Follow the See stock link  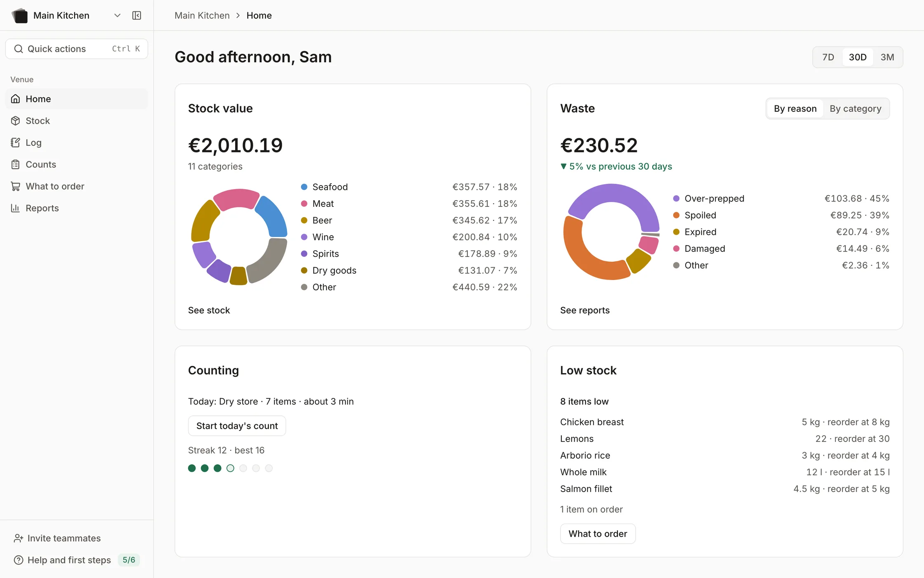[x=209, y=310]
